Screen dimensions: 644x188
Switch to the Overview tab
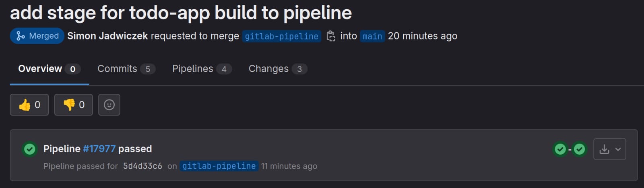pos(49,69)
